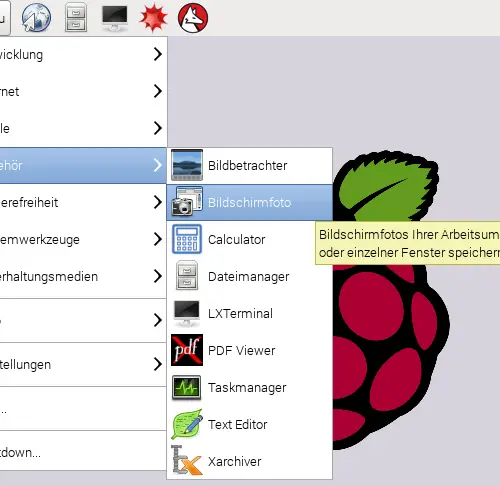Click the Menu button on the panel
The height and width of the screenshot is (486, 500).
pos(5,17)
